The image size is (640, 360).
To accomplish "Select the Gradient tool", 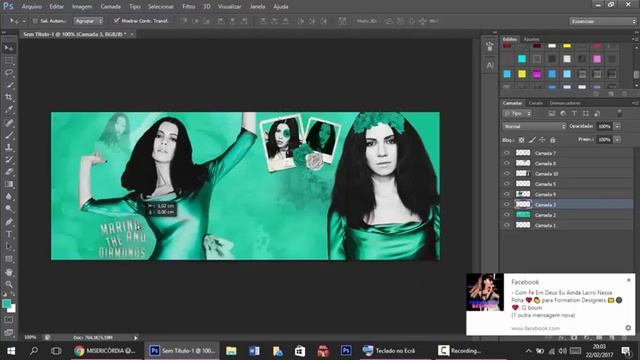I will (x=9, y=184).
